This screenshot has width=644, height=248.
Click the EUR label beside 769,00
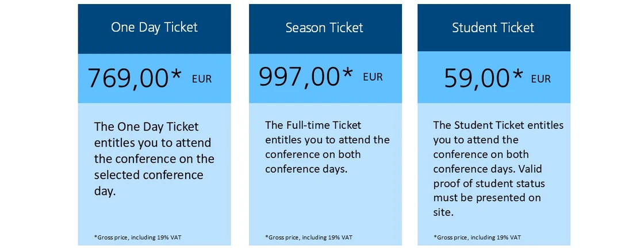click(x=201, y=79)
